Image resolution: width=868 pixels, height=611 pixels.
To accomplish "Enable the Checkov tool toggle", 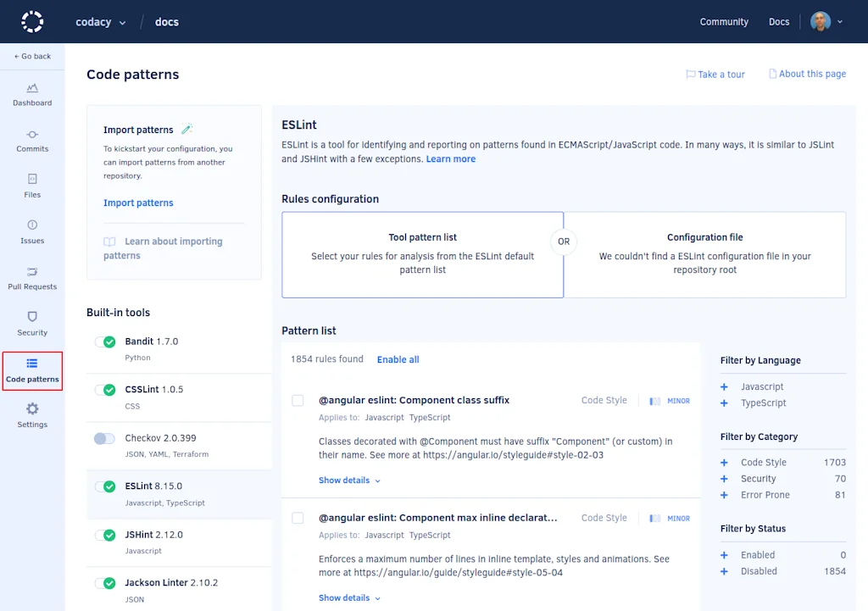I will click(104, 439).
